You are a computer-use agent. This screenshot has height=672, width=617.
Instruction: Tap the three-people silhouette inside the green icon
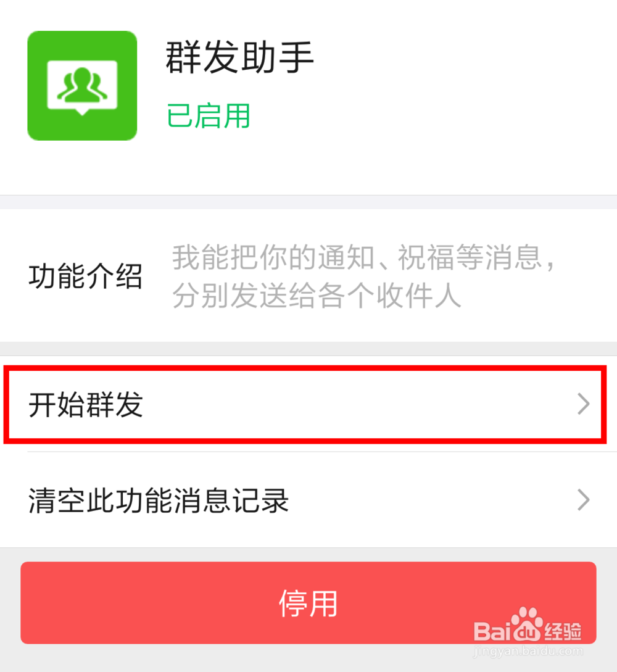coord(82,85)
